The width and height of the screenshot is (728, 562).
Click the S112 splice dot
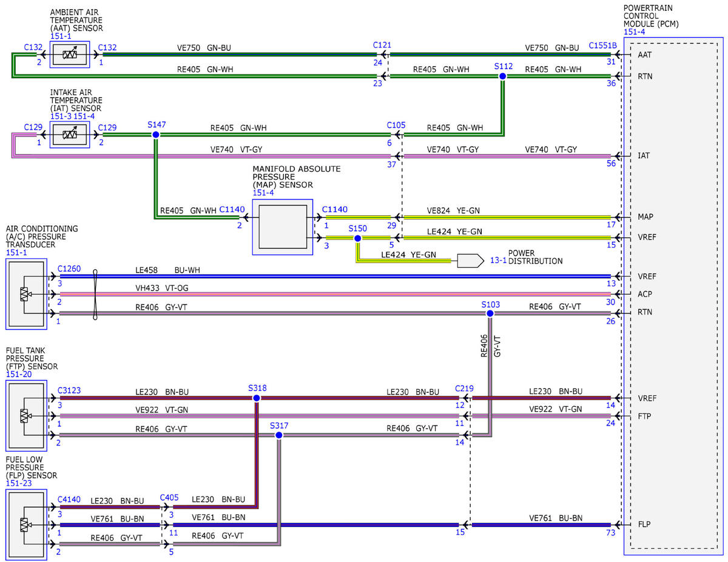click(x=502, y=76)
